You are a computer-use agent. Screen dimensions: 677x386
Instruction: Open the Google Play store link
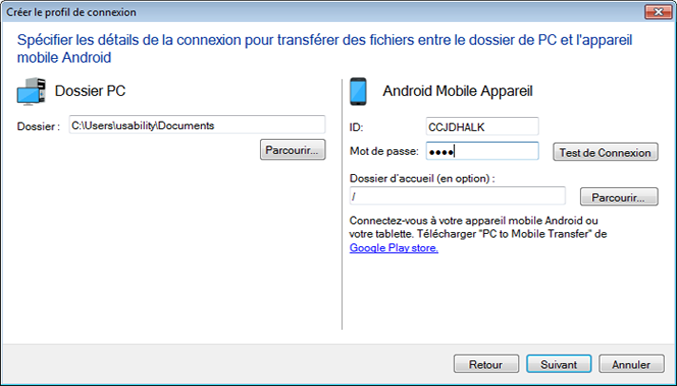pyautogui.click(x=394, y=248)
